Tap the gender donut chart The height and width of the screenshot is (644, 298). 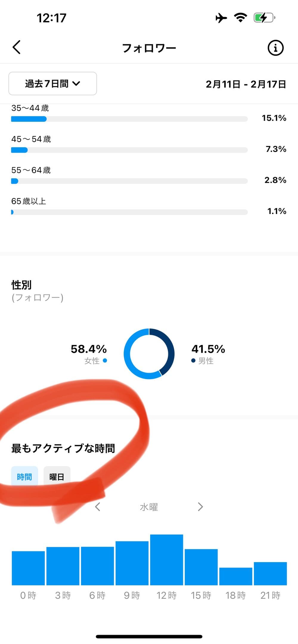click(x=149, y=354)
